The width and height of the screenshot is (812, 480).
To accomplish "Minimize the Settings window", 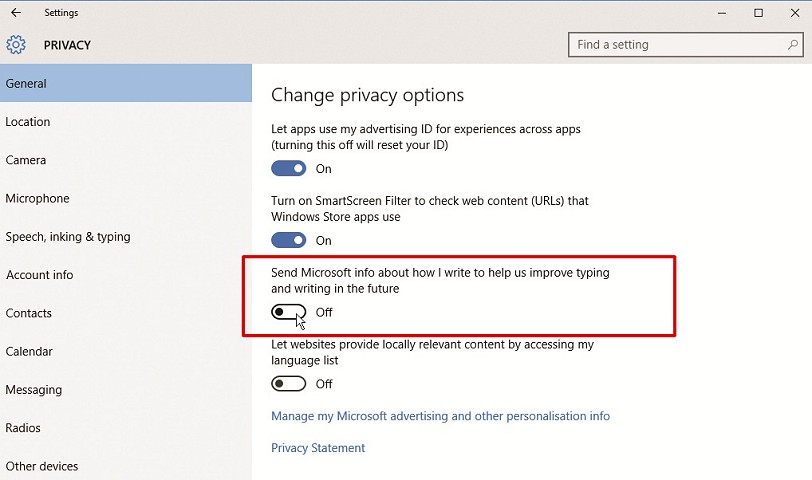I will (722, 13).
